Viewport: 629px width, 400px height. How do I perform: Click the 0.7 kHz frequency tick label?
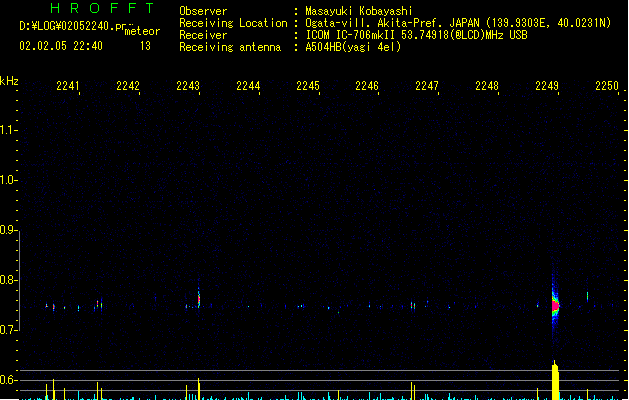7,330
